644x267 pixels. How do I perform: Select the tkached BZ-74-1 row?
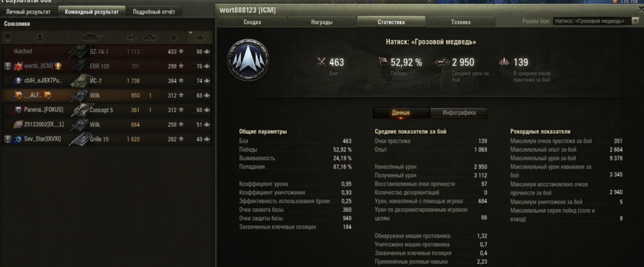click(x=107, y=51)
